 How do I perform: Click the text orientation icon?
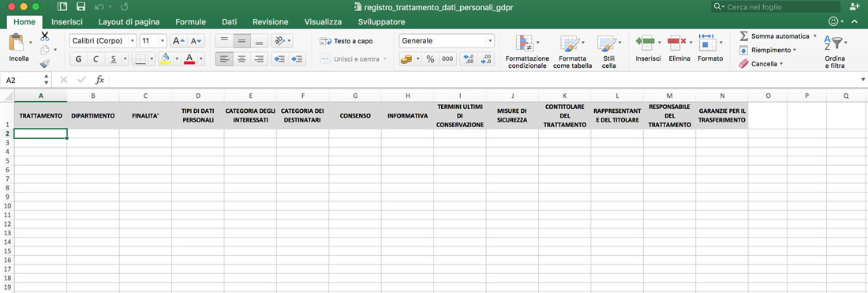pos(280,41)
